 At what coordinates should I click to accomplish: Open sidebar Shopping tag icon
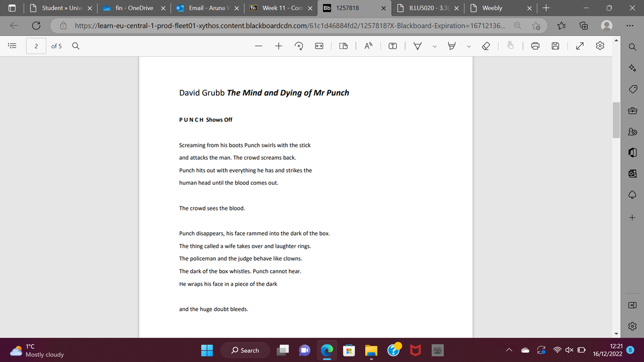pos(632,89)
